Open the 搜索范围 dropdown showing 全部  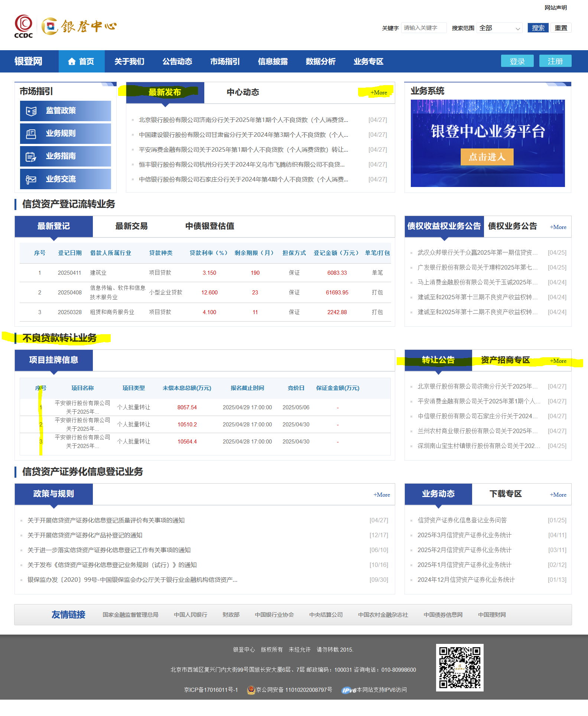pyautogui.click(x=500, y=28)
